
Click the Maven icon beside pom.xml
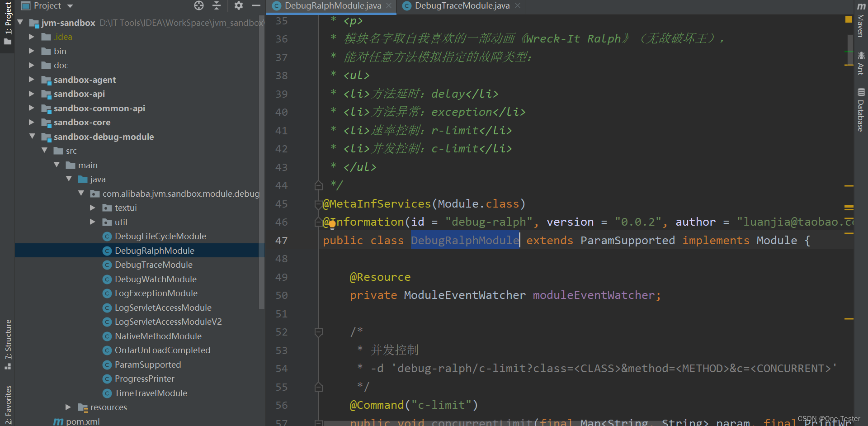58,421
